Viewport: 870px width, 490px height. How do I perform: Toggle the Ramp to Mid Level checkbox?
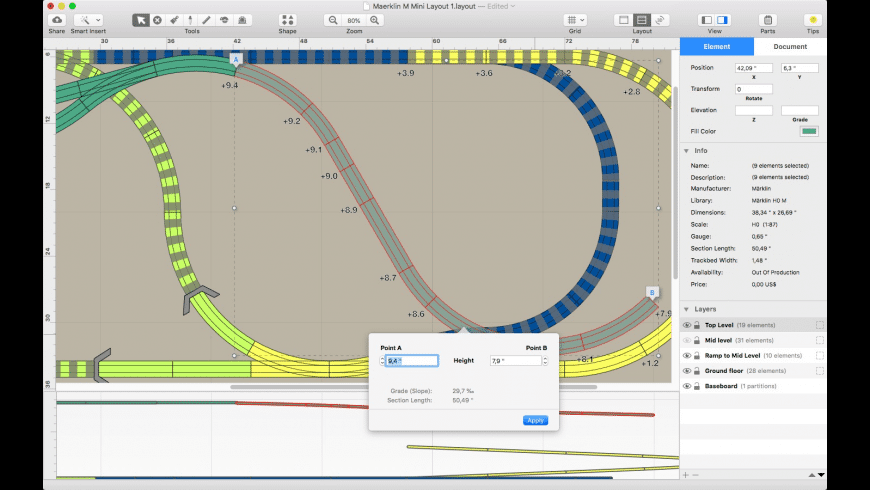click(x=819, y=355)
